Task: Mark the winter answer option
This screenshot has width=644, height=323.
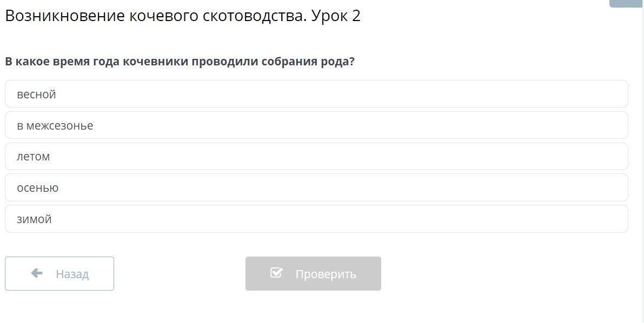Action: point(35,219)
